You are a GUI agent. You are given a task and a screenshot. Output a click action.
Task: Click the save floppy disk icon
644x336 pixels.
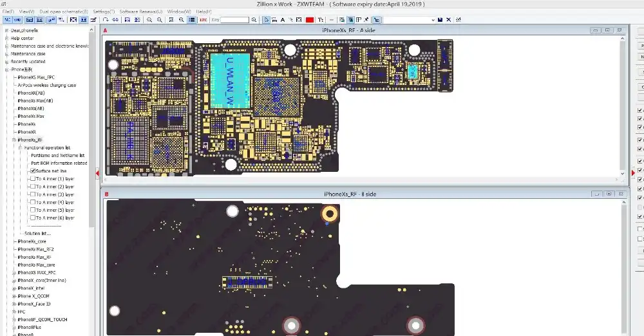(x=440, y=20)
